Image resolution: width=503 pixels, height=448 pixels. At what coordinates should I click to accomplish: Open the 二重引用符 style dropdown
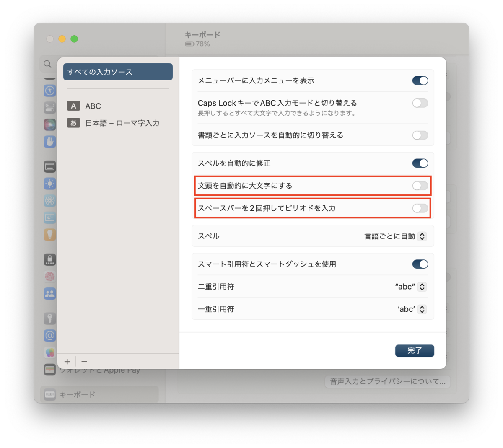click(411, 287)
